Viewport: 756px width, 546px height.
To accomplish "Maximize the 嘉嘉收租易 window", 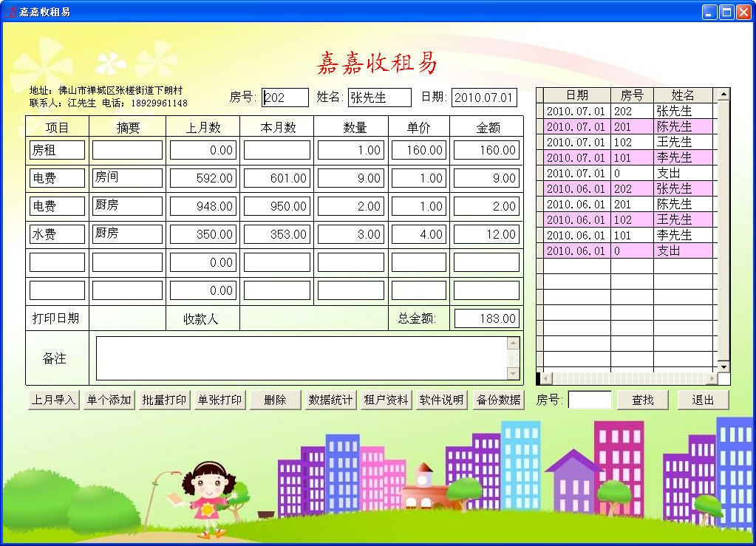I will [726, 12].
